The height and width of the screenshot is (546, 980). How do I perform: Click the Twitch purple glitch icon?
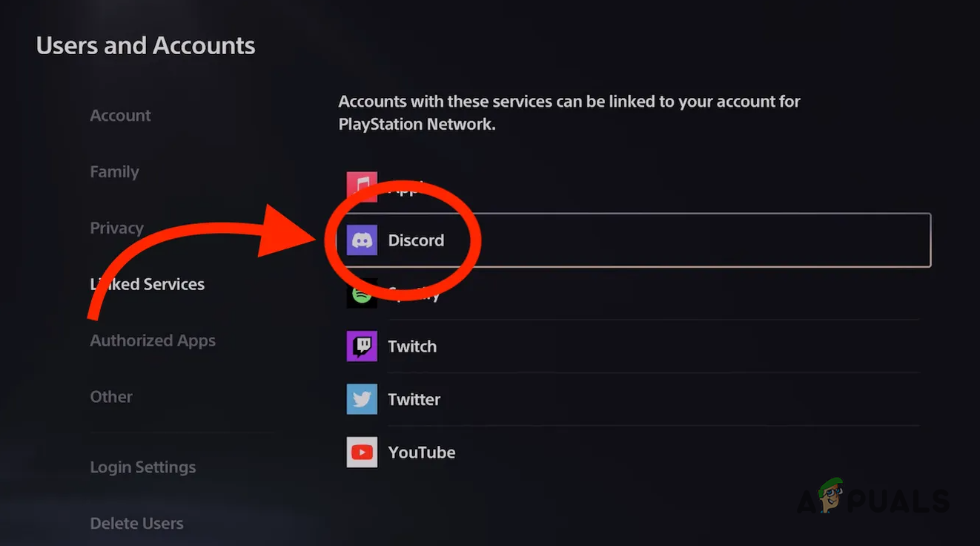click(x=361, y=346)
